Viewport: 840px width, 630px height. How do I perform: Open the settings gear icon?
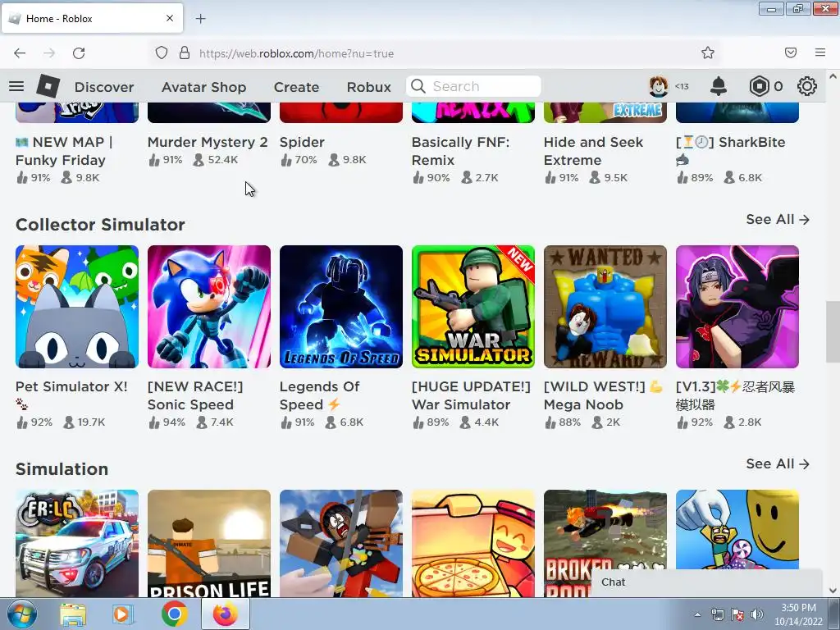(807, 86)
